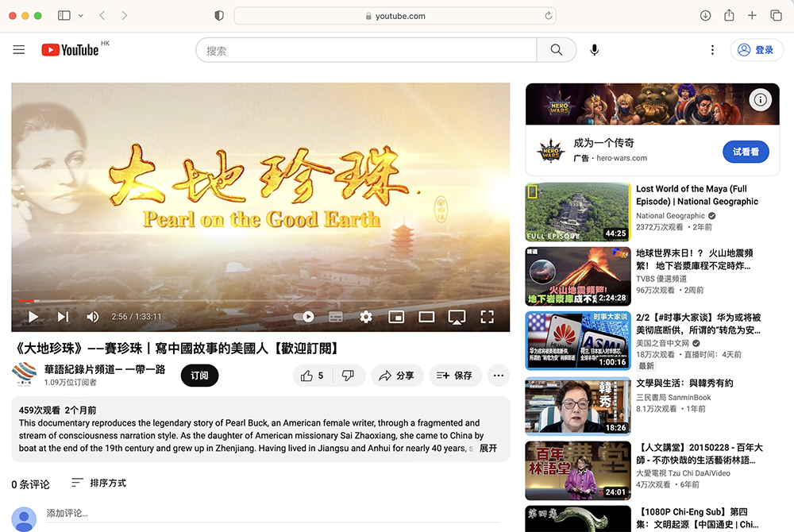Open the 華語紀錄片頻道 channel name link

pos(105,369)
